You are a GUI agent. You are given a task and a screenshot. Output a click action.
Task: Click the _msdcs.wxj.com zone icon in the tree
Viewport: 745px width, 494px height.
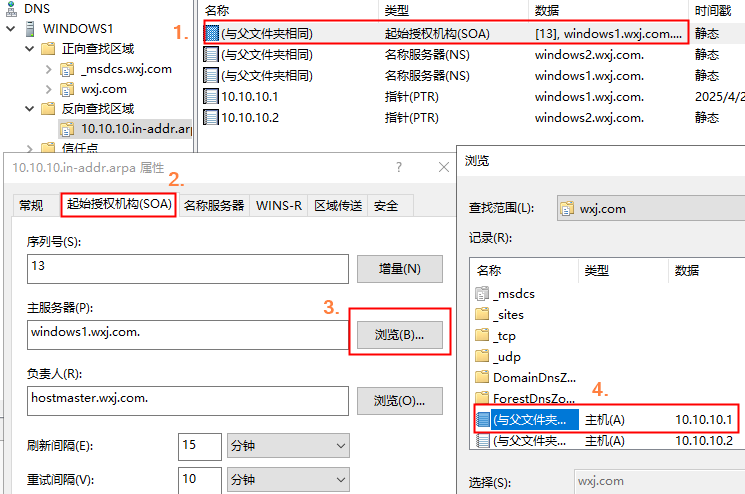click(67, 69)
